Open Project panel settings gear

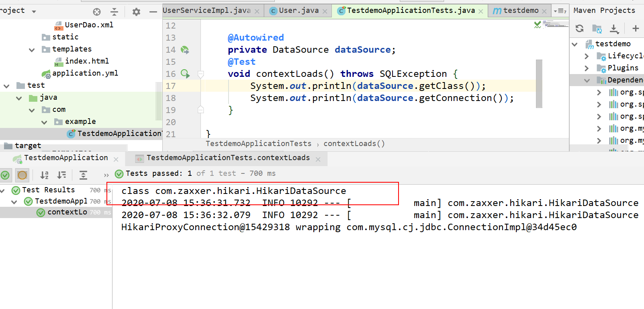(136, 12)
